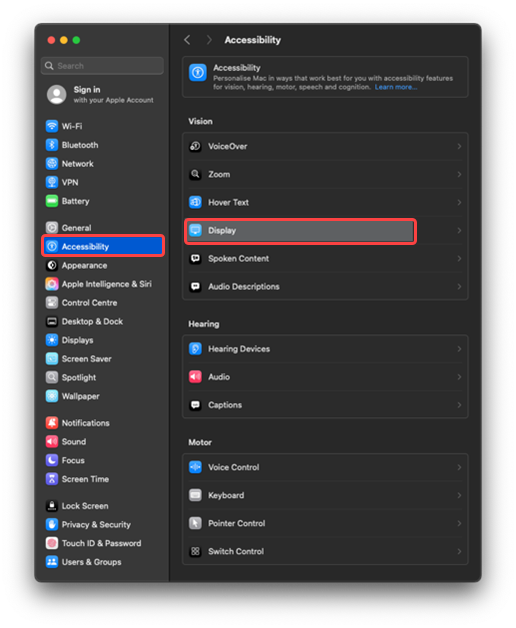Open Appearance icon in sidebar
The width and height of the screenshot is (516, 628).
tap(52, 265)
